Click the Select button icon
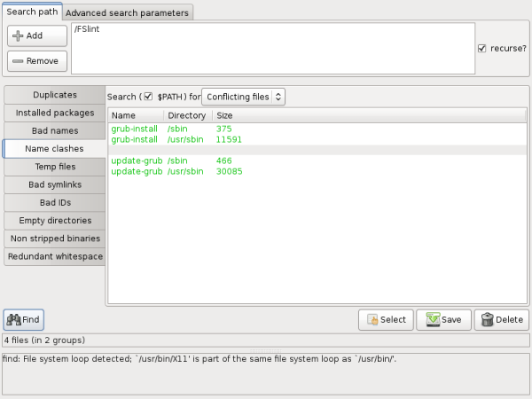 coord(373,320)
